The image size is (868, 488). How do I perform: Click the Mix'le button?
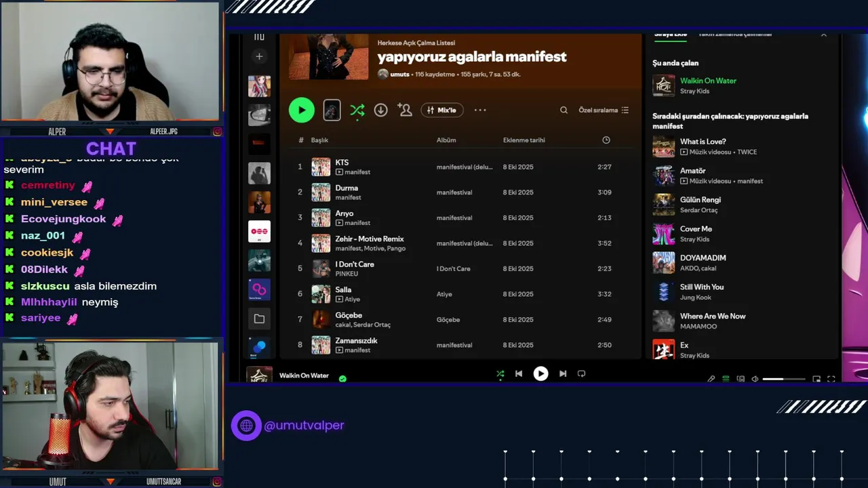[x=441, y=110]
